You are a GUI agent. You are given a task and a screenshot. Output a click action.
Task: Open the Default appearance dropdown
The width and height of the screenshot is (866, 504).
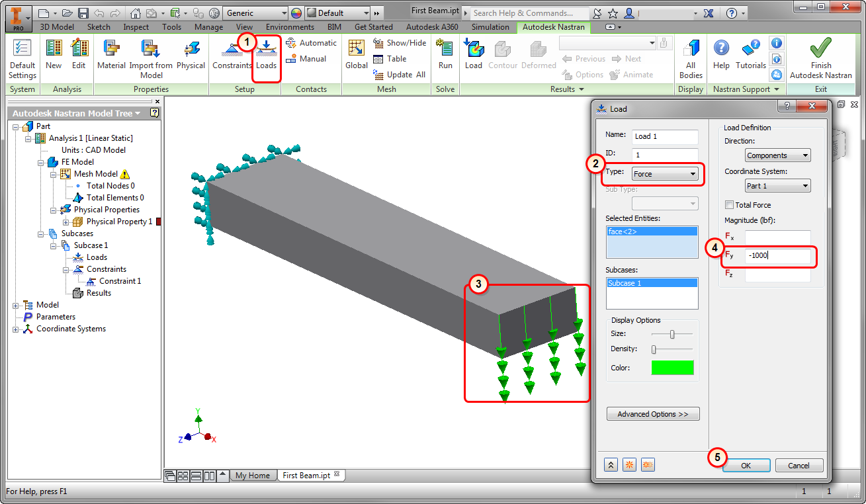click(337, 13)
